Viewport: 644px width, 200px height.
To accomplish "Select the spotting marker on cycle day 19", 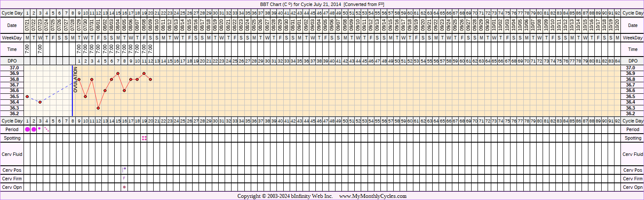I will (144, 138).
